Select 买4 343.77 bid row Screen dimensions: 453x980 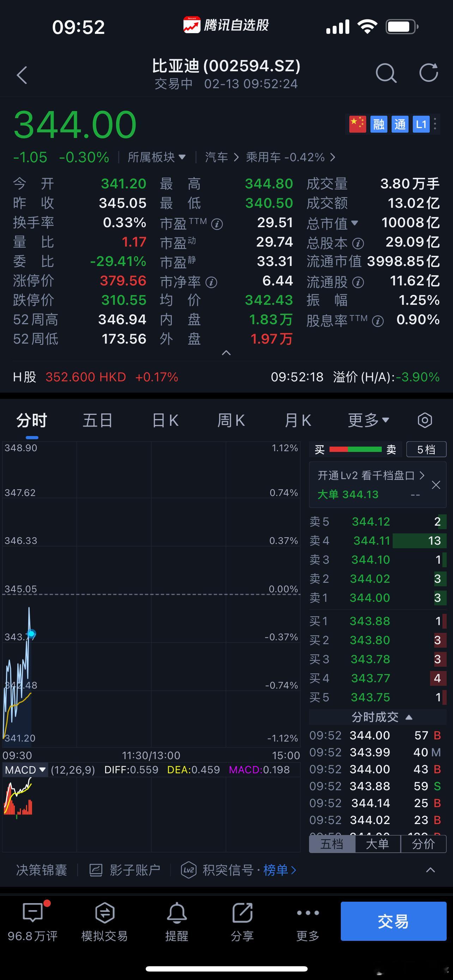377,678
